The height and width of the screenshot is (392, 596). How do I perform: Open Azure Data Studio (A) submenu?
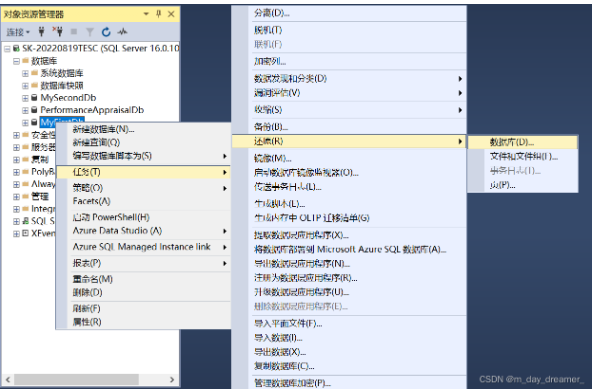pos(143,230)
